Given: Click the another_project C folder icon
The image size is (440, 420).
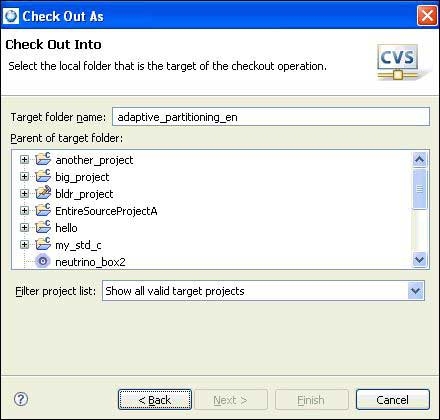Looking at the screenshot, I should (43, 159).
